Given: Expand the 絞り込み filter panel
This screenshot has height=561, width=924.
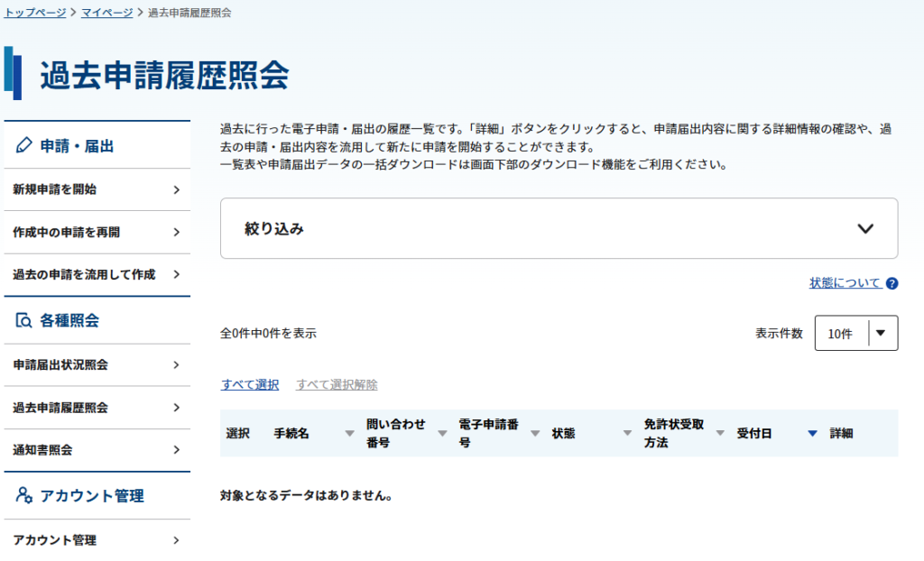Looking at the screenshot, I should pos(559,229).
